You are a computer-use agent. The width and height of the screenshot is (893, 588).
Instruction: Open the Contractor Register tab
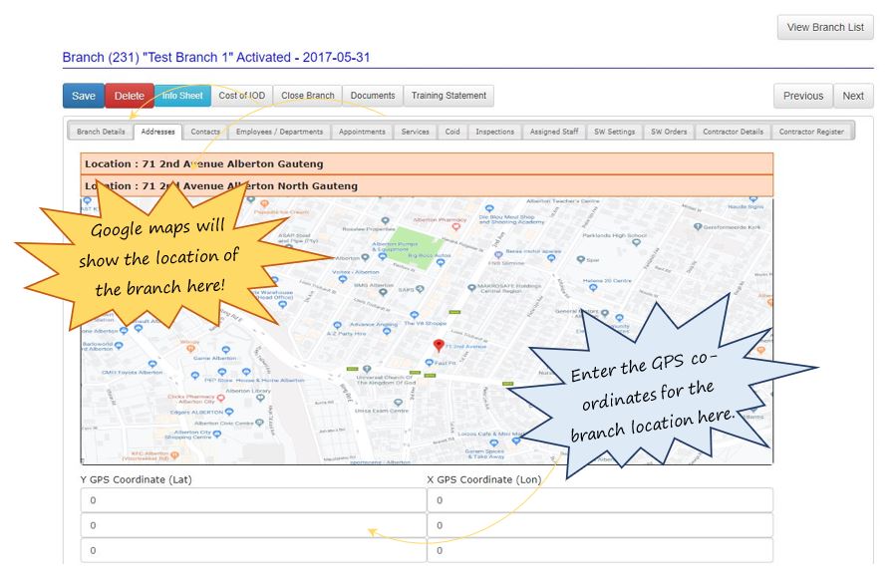click(x=811, y=132)
